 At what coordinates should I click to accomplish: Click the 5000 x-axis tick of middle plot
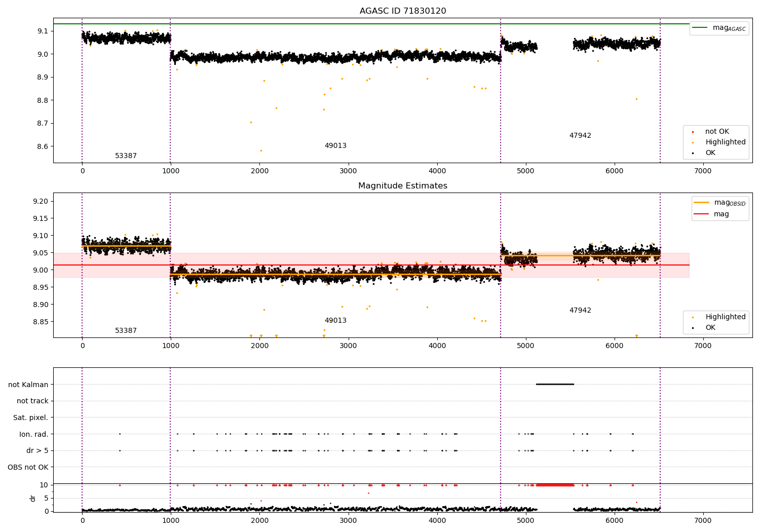(x=526, y=346)
